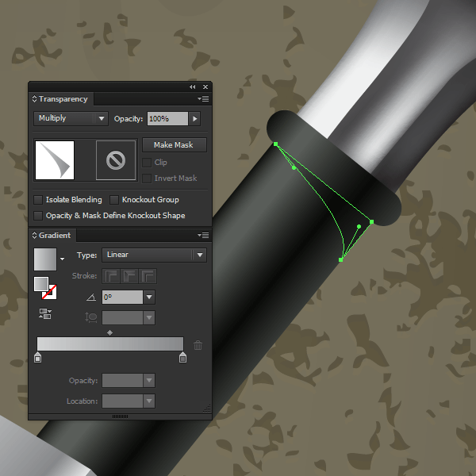
Task: Open the opacity slider arrow
Action: (x=195, y=118)
